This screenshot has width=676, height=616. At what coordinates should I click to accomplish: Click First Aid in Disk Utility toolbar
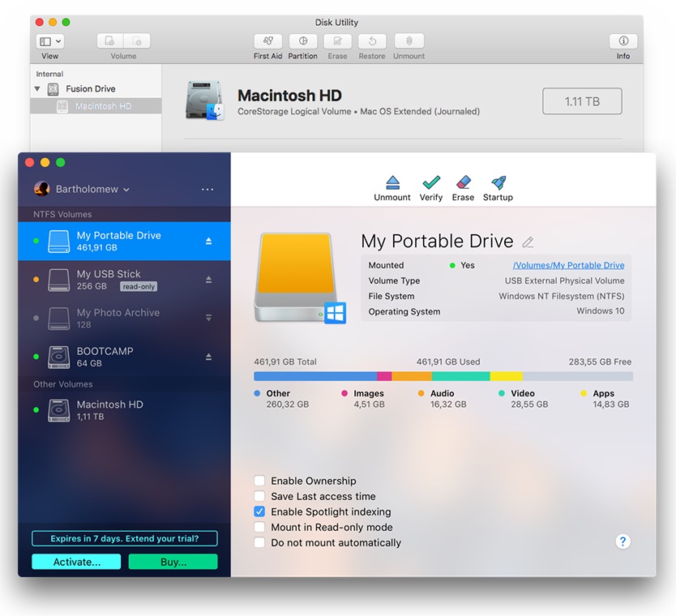267,41
